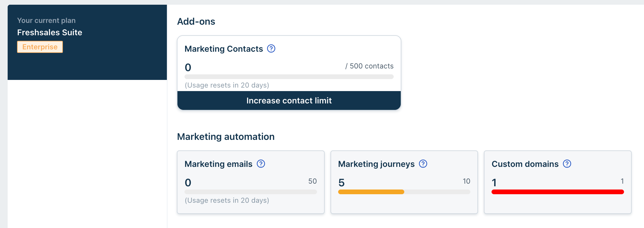
Task: Click the "Your current plan" label
Action: (46, 21)
